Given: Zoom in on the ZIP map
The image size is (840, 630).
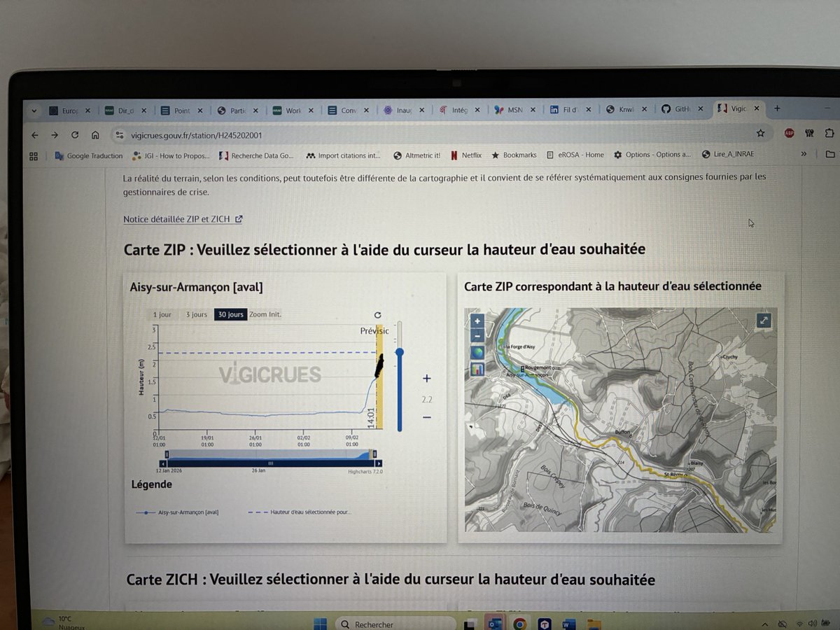Looking at the screenshot, I should pyautogui.click(x=477, y=321).
